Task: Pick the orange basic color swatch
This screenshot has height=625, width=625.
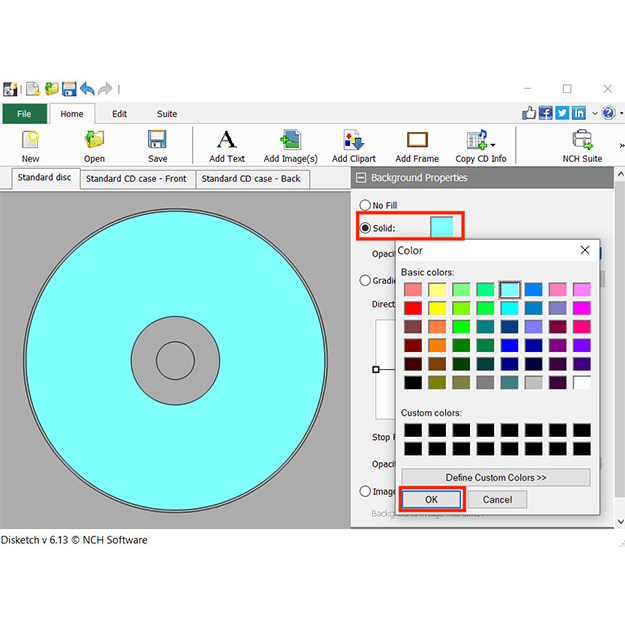Action: point(437,345)
